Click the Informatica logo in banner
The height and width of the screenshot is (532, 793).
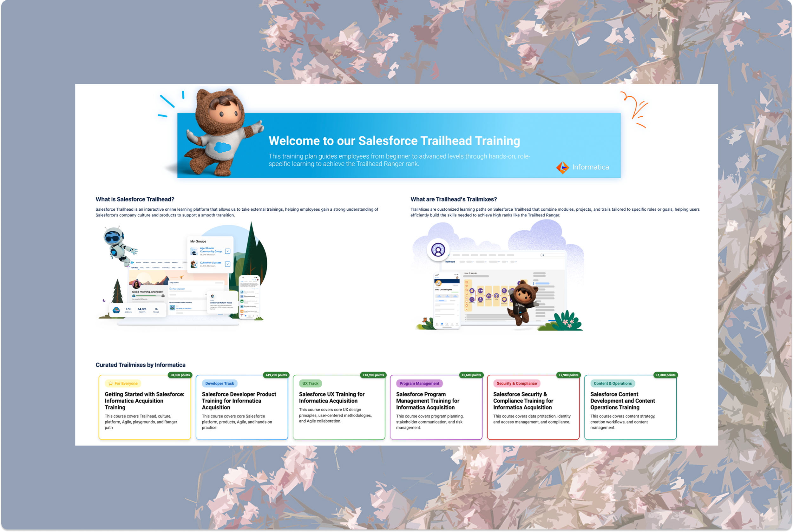(x=582, y=167)
